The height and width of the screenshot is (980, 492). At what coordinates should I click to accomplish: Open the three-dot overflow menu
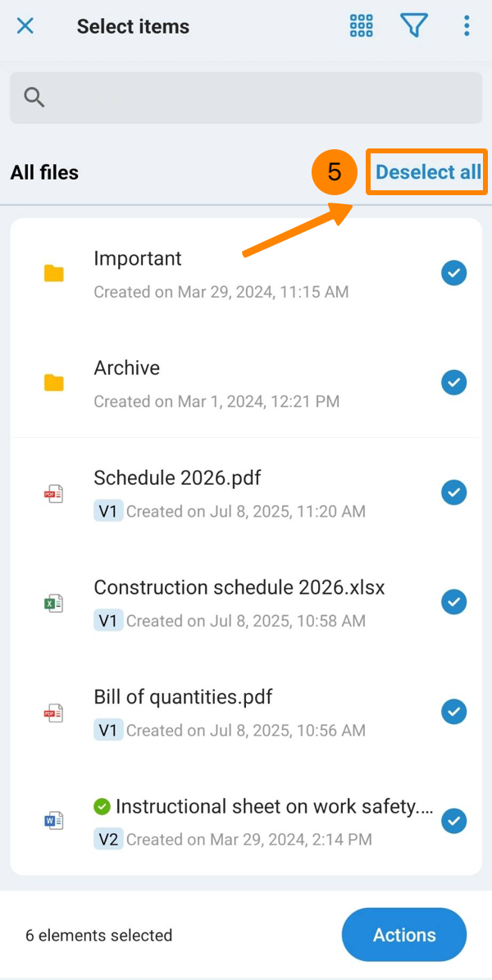467,26
